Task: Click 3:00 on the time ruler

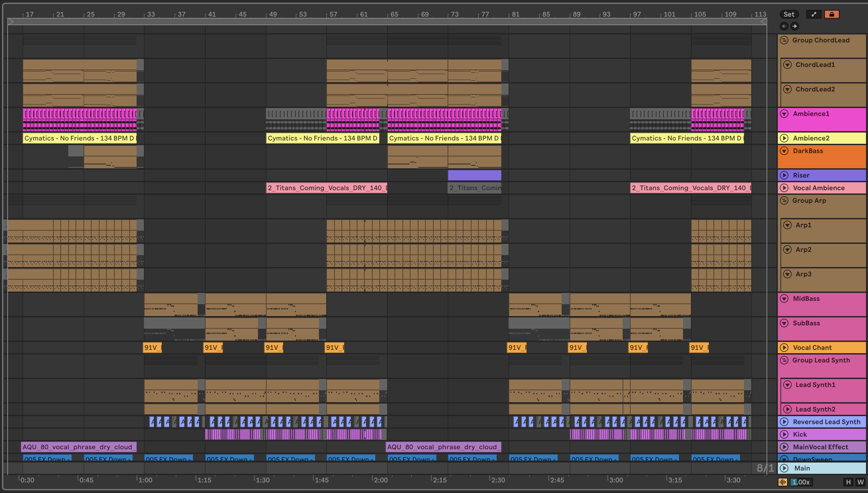Action: tap(616, 480)
